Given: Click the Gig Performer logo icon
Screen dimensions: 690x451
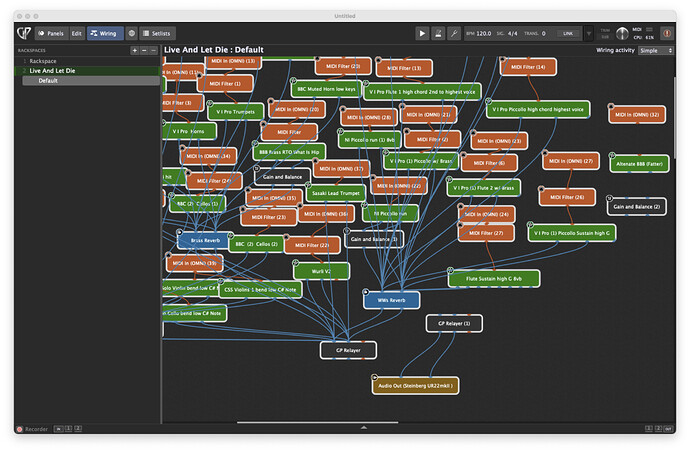Looking at the screenshot, I should coord(24,33).
